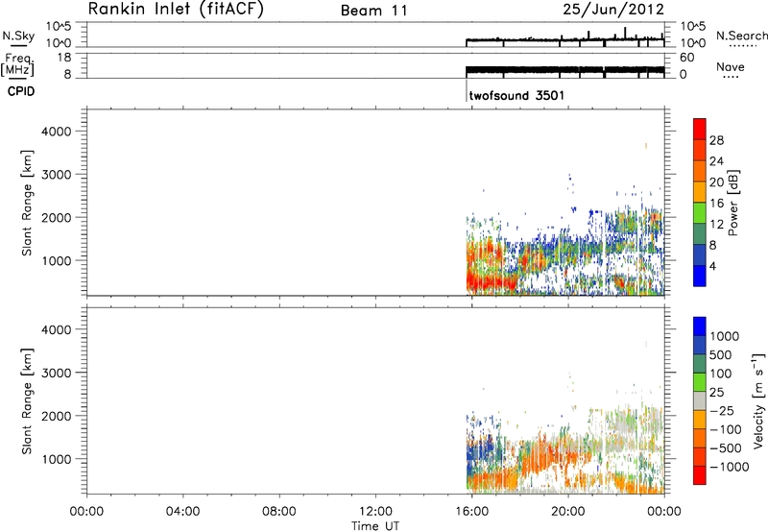Click the velocity panel 'Slant Range [km]' label
This screenshot has width=768, height=532.
(x=27, y=401)
